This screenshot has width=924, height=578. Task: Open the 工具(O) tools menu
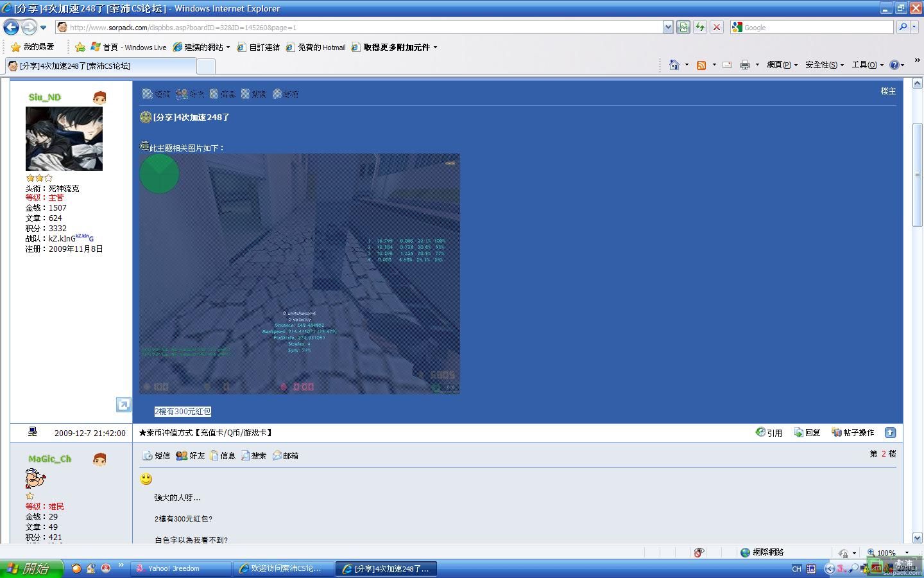tap(867, 65)
